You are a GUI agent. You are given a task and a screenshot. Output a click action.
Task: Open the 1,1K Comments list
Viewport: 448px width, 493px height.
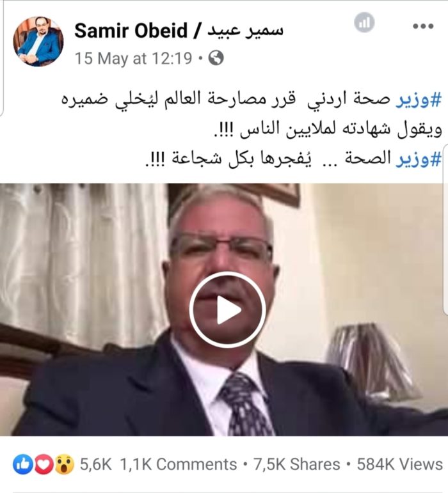[179, 464]
